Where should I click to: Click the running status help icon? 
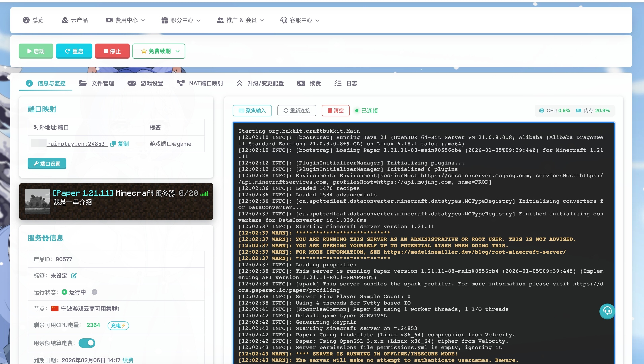[94, 292]
